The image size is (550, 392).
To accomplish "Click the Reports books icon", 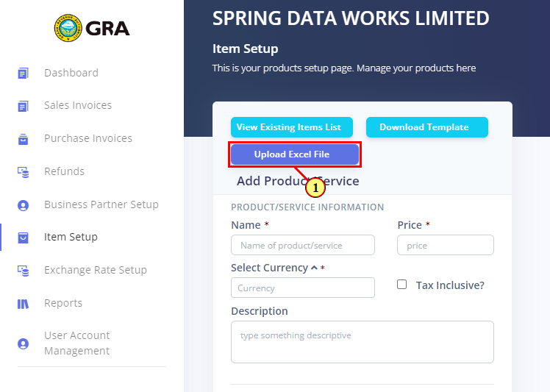I will 23,304.
